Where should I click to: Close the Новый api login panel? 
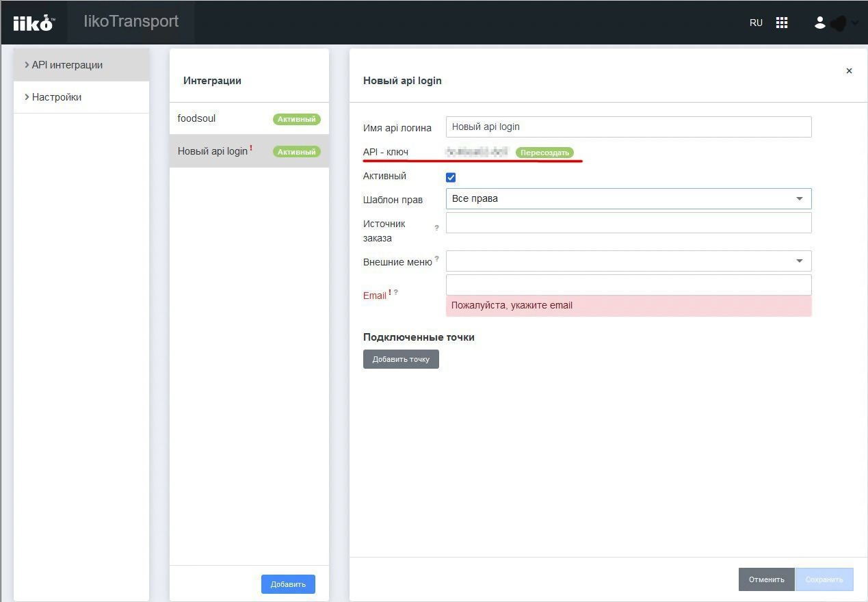849,71
